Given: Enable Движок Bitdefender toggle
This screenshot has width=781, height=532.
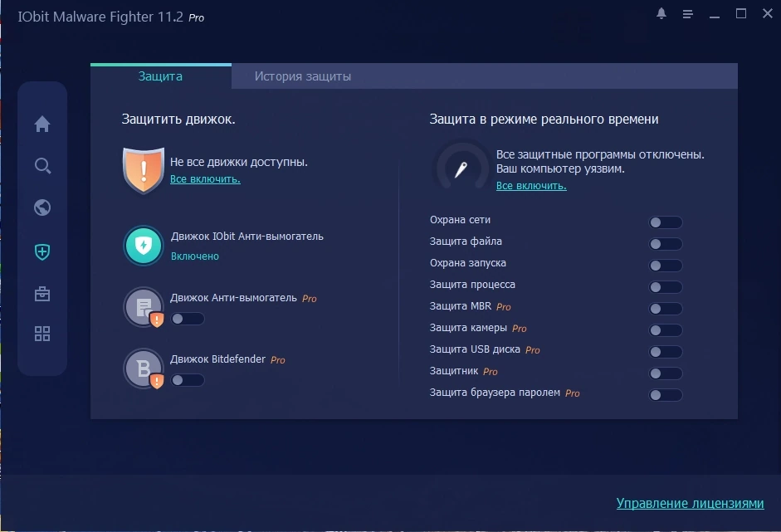Looking at the screenshot, I should (x=188, y=380).
